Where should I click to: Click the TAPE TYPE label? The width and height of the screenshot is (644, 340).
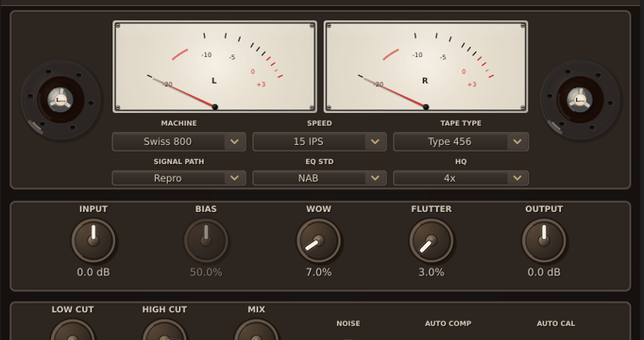click(461, 123)
